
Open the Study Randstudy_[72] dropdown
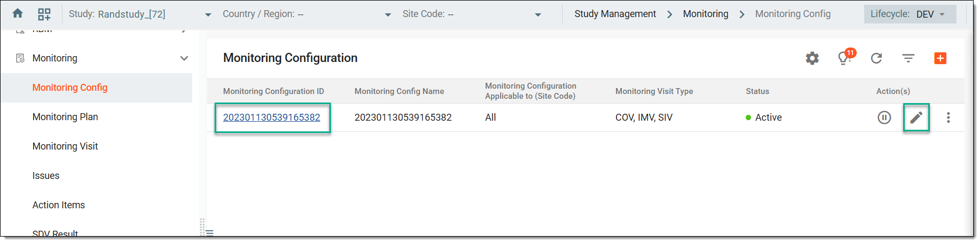tap(208, 15)
